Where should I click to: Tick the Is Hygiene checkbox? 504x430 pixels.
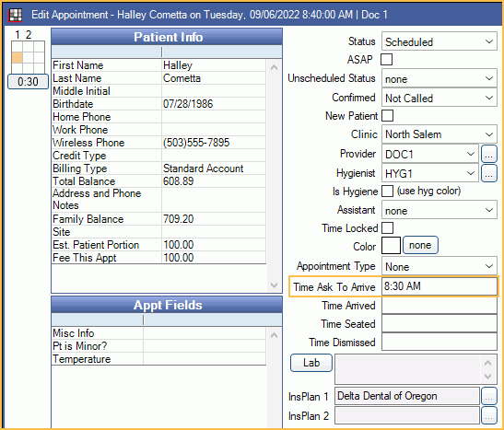coord(387,192)
